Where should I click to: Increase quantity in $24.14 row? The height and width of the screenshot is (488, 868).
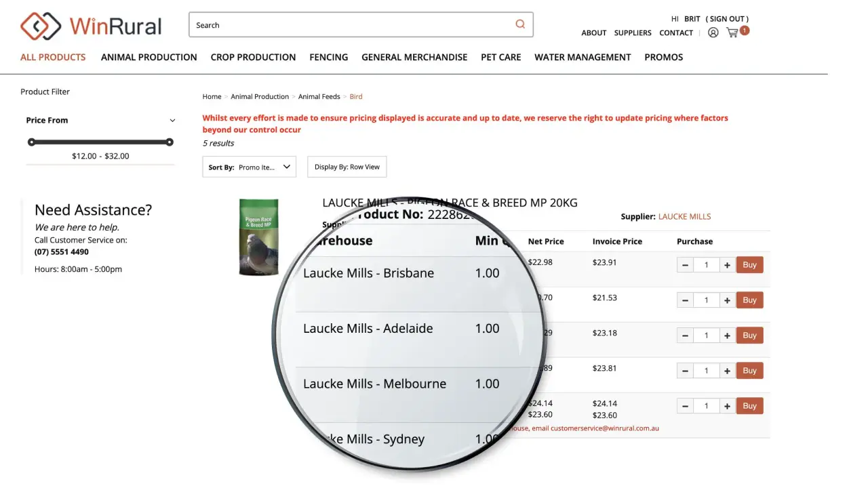click(x=727, y=406)
